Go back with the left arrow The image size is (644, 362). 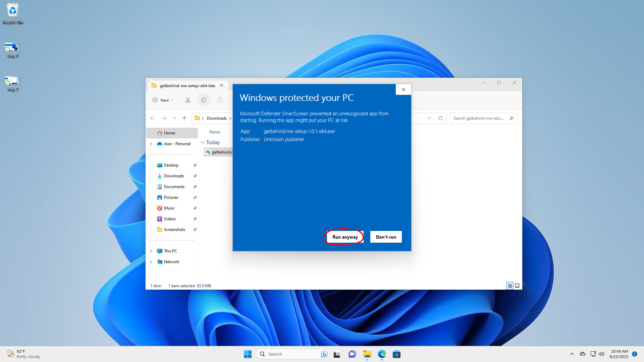coord(153,118)
